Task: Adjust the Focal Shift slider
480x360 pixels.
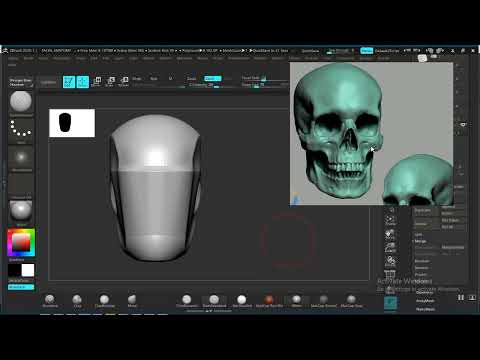Action: (264, 78)
